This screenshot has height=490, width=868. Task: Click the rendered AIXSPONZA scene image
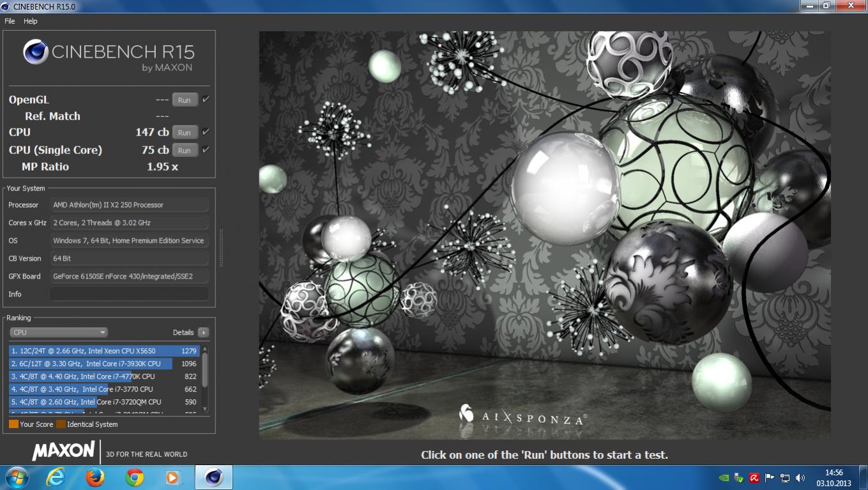pyautogui.click(x=545, y=235)
